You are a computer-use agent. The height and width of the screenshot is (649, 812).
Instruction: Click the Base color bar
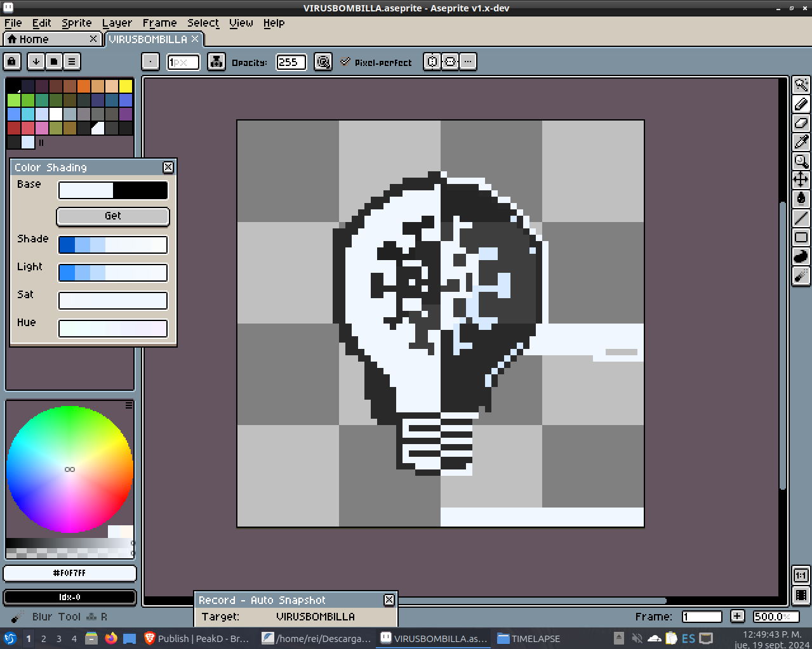click(x=113, y=190)
